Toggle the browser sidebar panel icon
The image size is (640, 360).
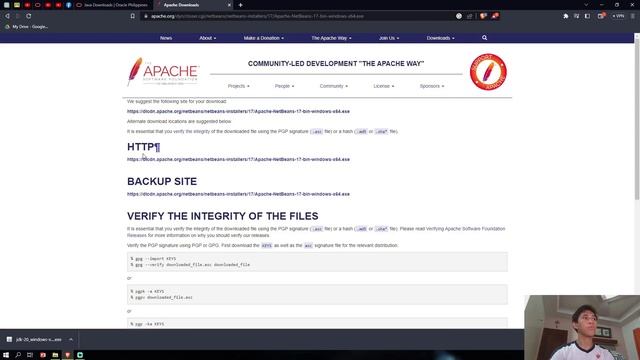(x=587, y=16)
